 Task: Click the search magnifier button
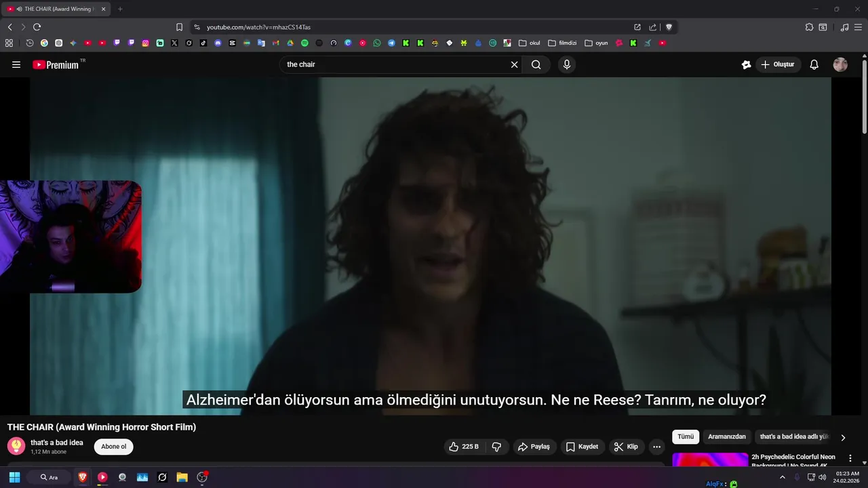pyautogui.click(x=536, y=64)
